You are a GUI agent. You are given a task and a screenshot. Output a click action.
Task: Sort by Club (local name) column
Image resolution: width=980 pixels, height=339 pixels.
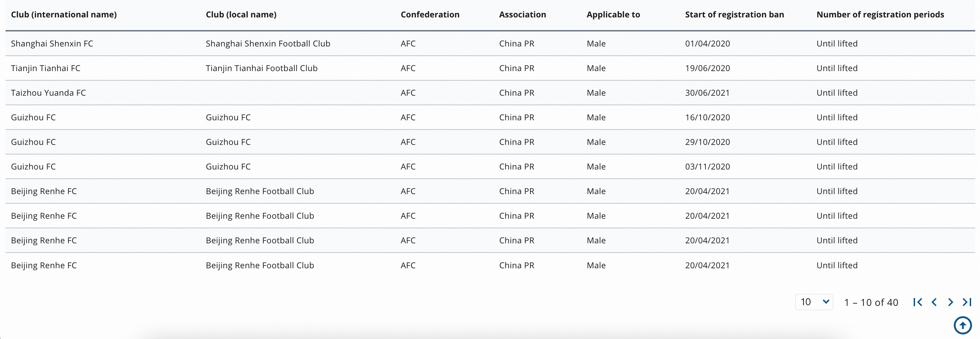tap(241, 14)
